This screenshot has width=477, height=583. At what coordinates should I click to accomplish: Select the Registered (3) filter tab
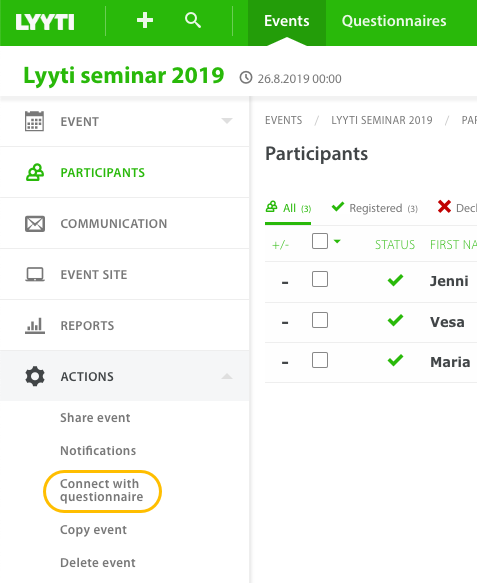[x=375, y=207]
